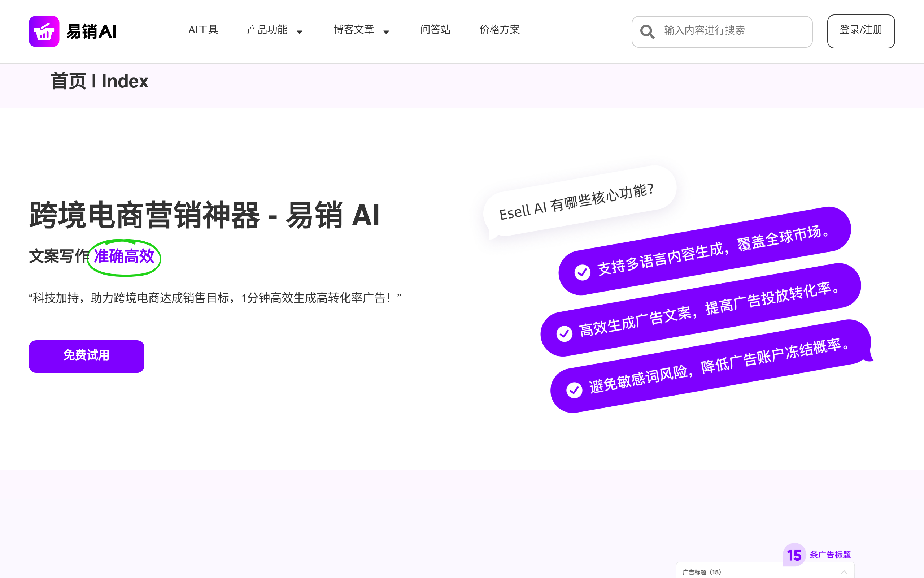Collapse the 广告标题 (15) panel chevron
924x578 pixels.
844,572
